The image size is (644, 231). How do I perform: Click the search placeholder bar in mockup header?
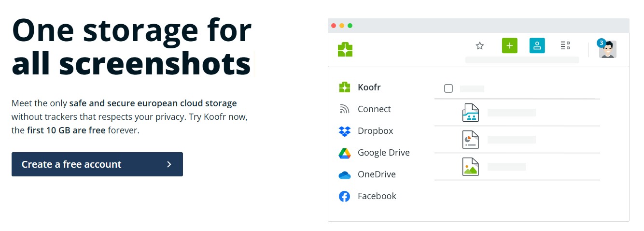pos(522,60)
